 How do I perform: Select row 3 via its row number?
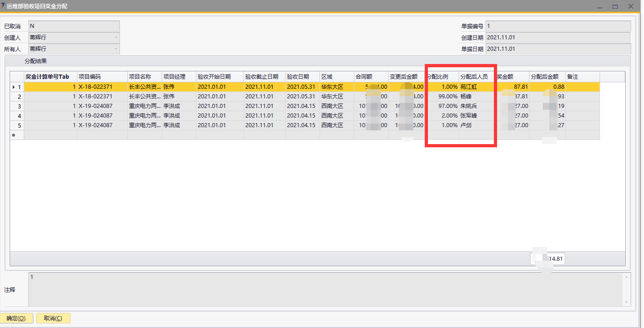17,106
